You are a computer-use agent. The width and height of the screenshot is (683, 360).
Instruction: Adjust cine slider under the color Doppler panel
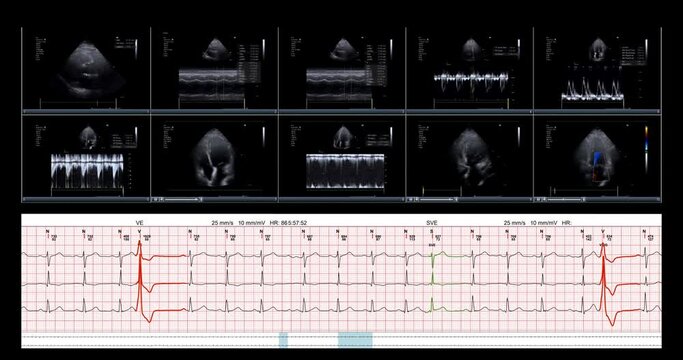tap(565, 200)
